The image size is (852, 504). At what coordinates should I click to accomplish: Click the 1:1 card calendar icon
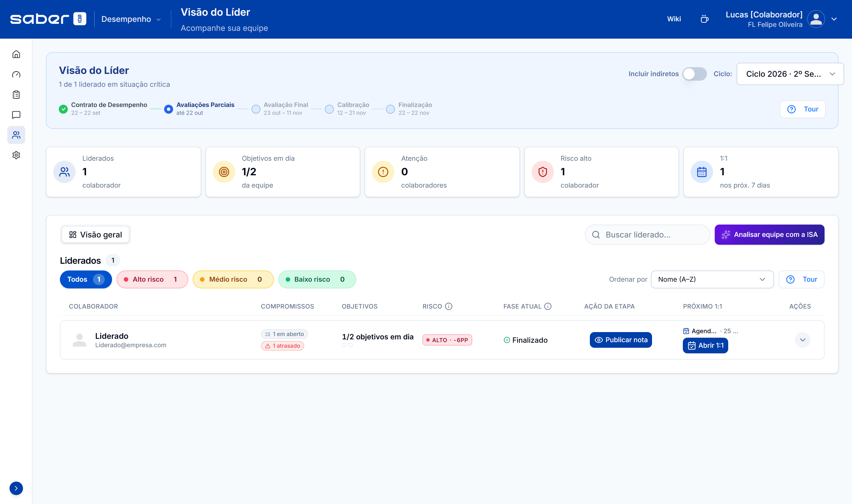coord(702,172)
